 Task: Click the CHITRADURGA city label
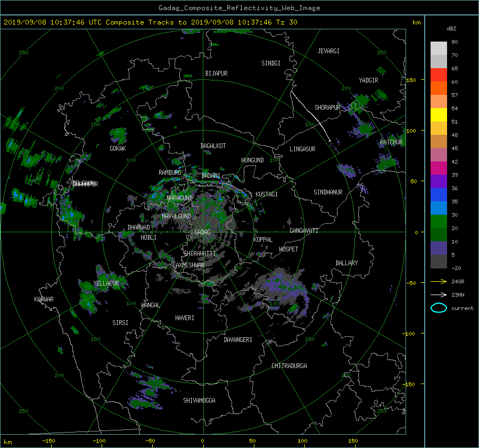point(289,366)
